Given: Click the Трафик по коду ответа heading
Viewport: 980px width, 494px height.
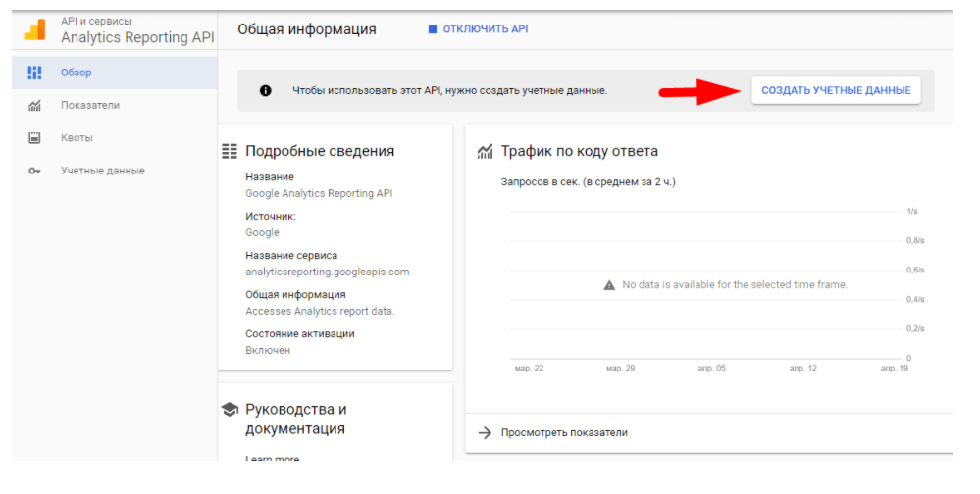Looking at the screenshot, I should (580, 151).
